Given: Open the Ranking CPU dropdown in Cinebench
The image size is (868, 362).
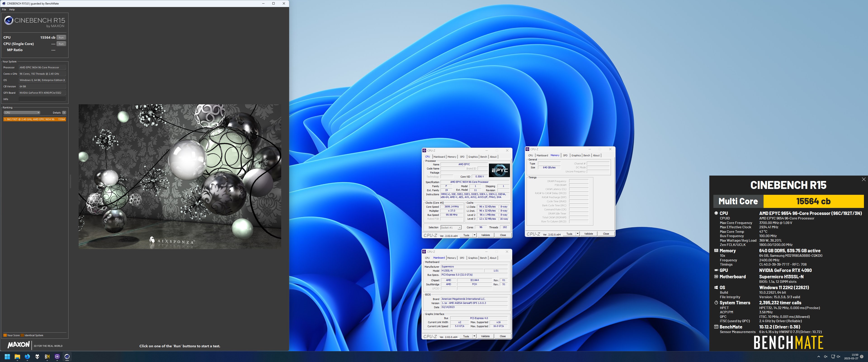Looking at the screenshot, I should click(22, 113).
